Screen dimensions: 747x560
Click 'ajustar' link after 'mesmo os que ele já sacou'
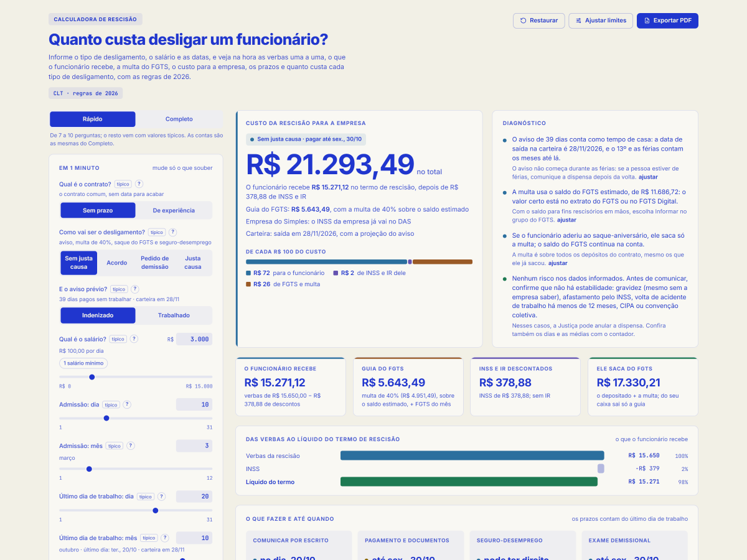click(558, 263)
